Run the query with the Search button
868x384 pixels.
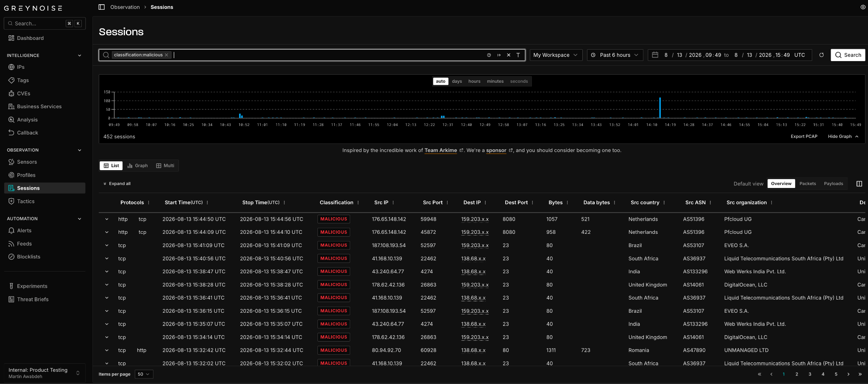click(x=848, y=55)
